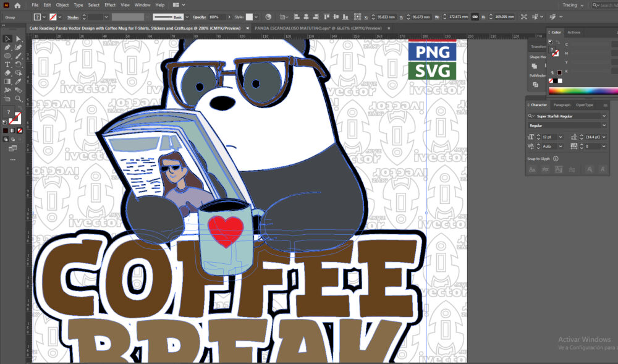Screen dimensions: 618x364
Task: Select Draw Behind mode
Action: [x=12, y=140]
